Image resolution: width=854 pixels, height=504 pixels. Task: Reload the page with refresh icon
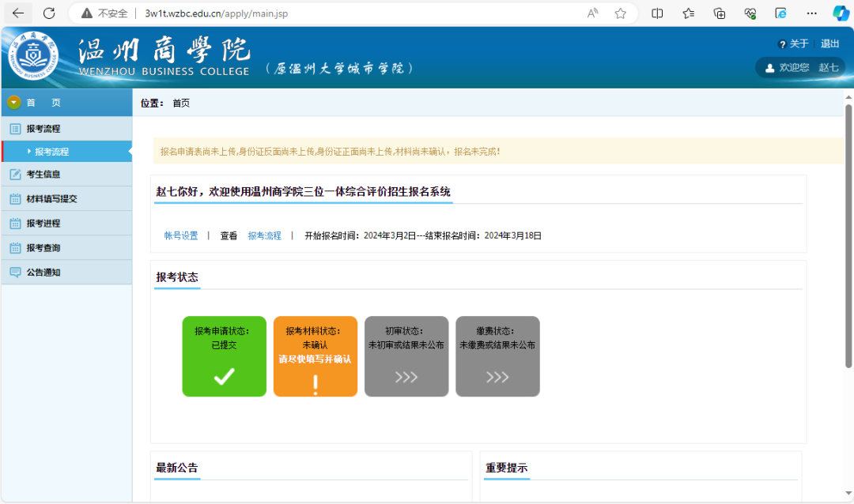(49, 13)
